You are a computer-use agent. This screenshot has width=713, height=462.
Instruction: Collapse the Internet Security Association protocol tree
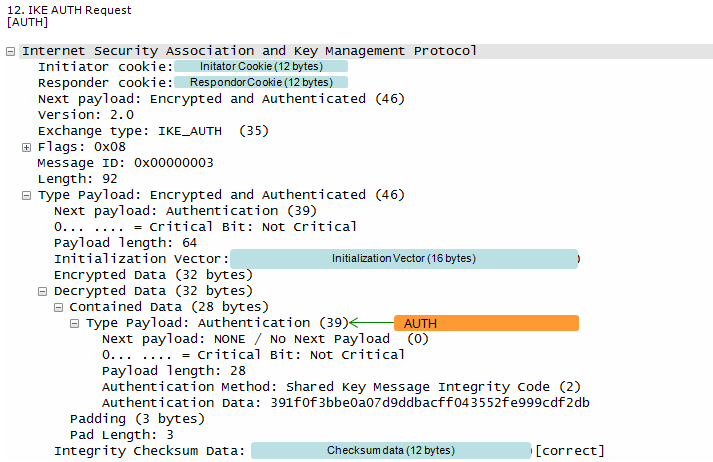tap(10, 51)
